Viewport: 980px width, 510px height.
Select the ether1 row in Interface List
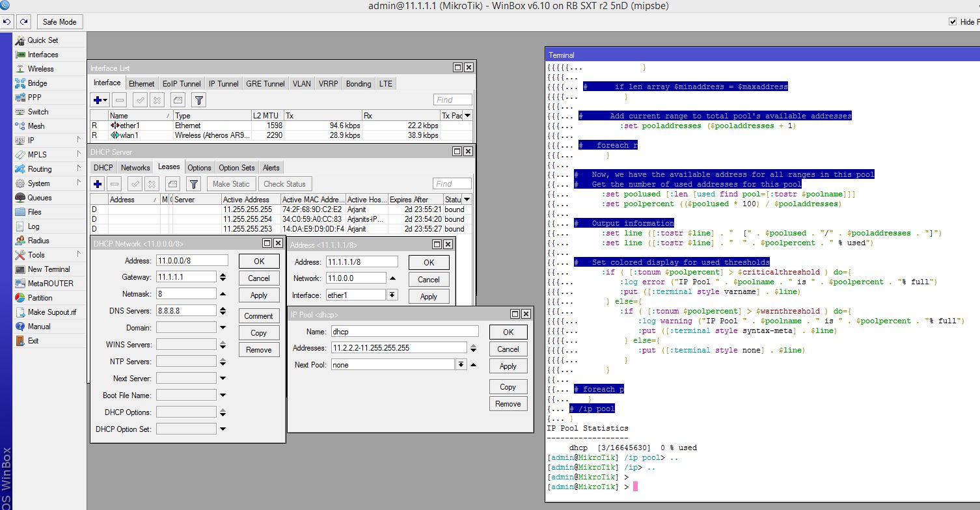click(x=281, y=126)
